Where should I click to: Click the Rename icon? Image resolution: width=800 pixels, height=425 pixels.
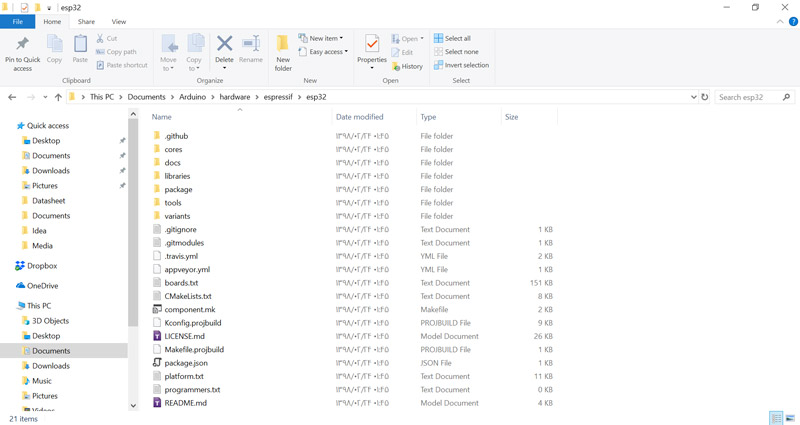[x=251, y=43]
